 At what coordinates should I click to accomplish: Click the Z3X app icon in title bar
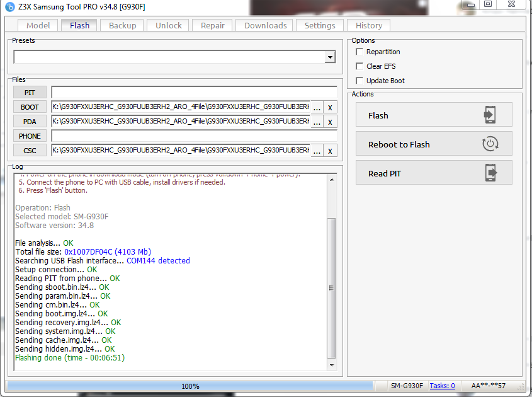(10, 6)
